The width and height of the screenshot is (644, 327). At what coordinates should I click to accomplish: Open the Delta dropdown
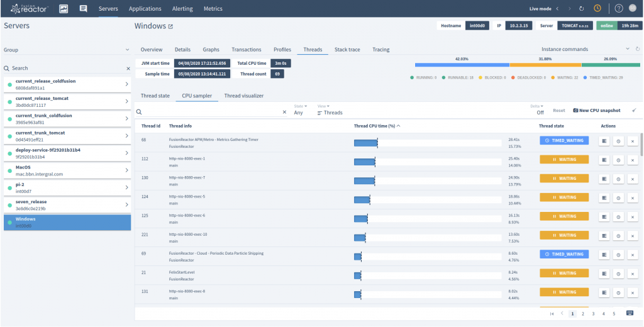[x=537, y=109]
